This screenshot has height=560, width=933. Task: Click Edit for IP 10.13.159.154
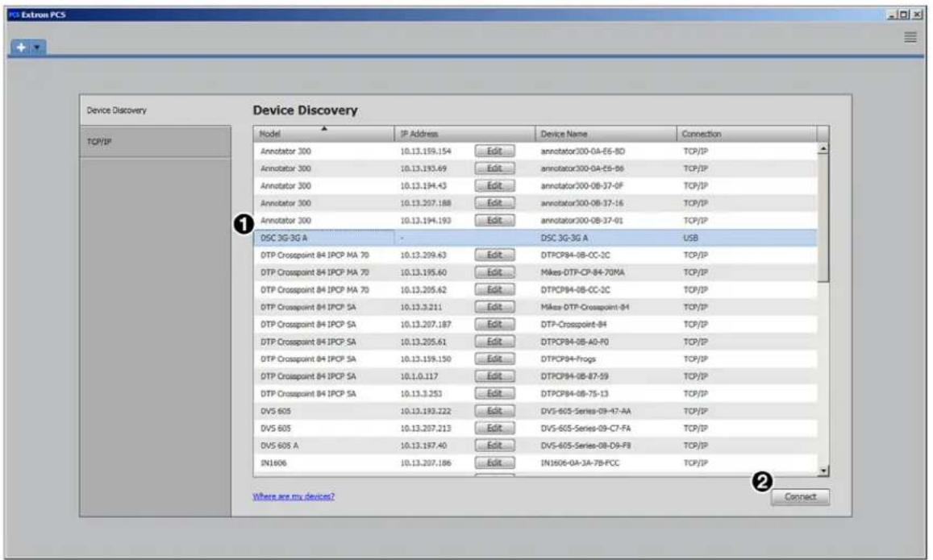click(x=494, y=151)
